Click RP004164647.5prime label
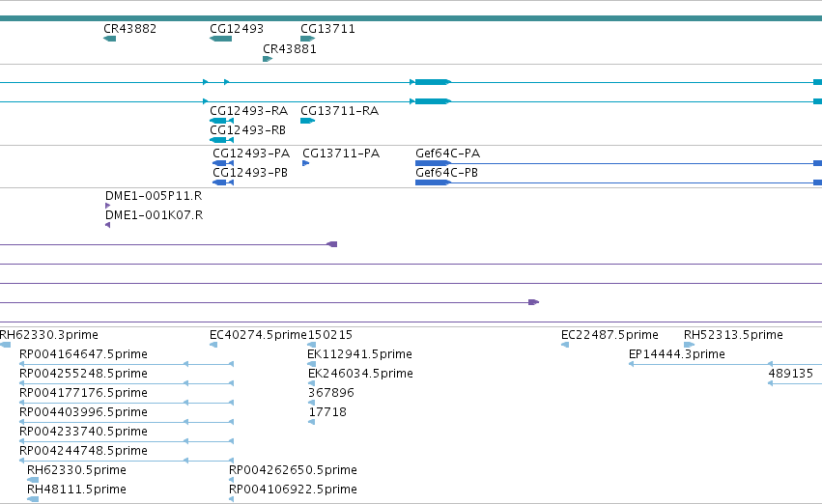 83,354
